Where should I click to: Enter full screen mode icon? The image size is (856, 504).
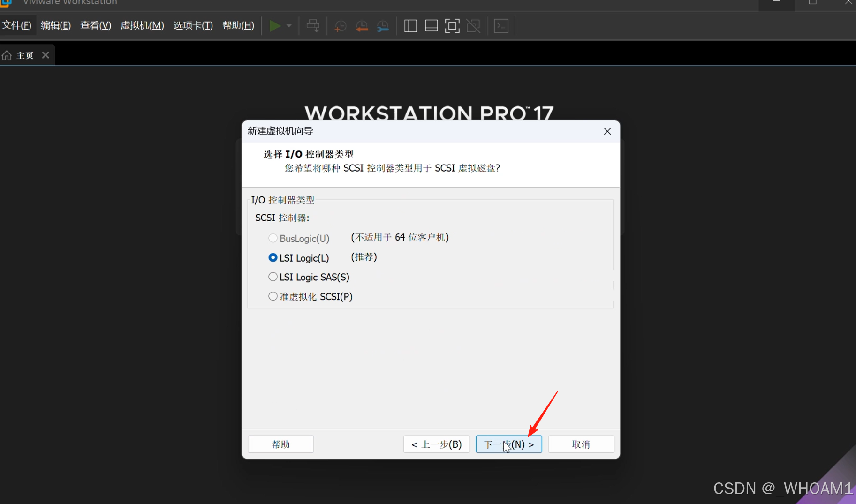(x=452, y=26)
